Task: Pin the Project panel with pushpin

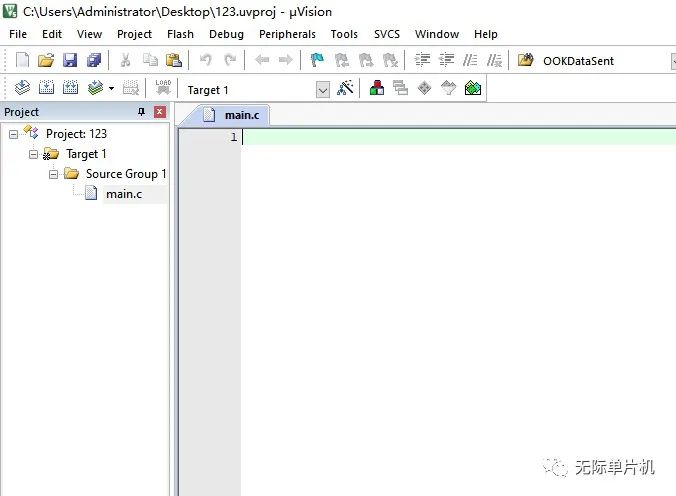Action: (141, 112)
